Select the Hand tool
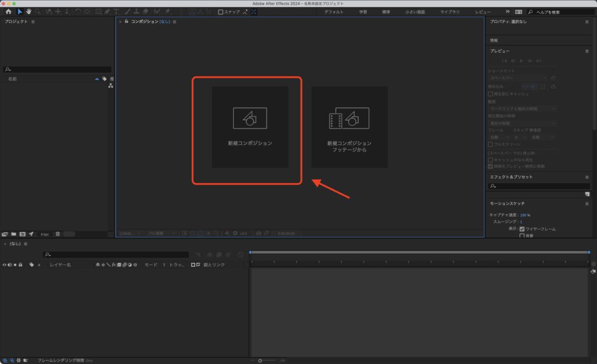The width and height of the screenshot is (597, 364). coord(29,12)
